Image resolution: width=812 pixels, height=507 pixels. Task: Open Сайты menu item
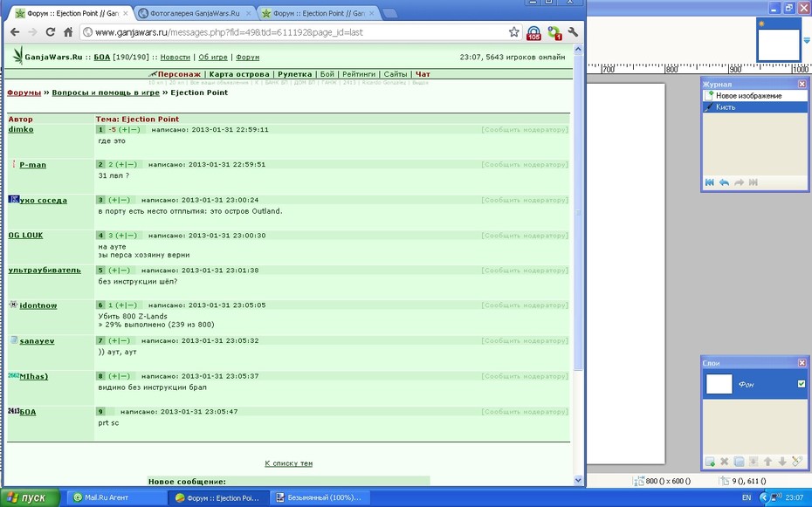(396, 74)
